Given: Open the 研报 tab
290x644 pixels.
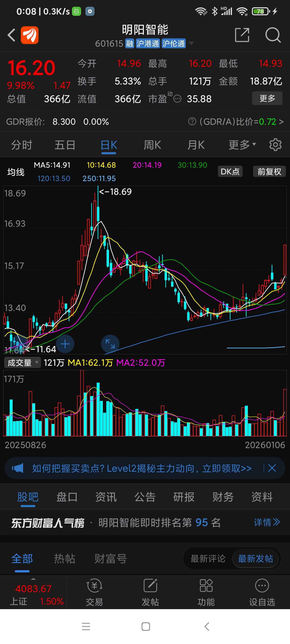Looking at the screenshot, I should [184, 497].
